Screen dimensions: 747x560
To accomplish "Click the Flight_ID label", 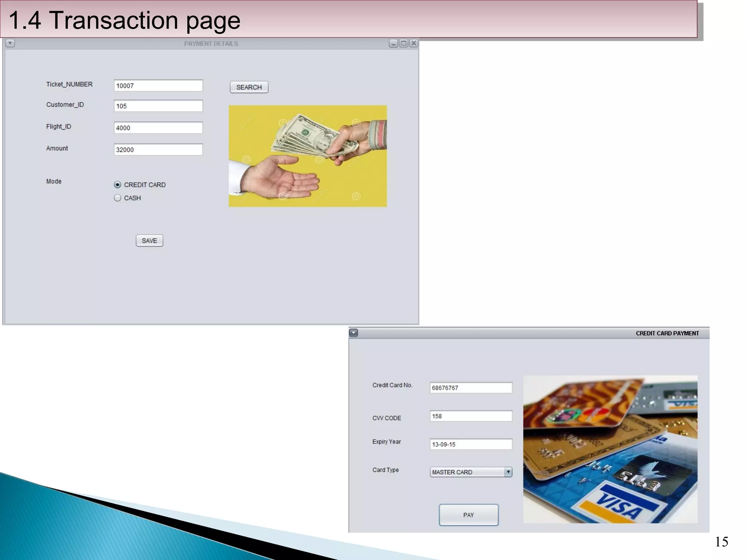I will click(x=59, y=127).
